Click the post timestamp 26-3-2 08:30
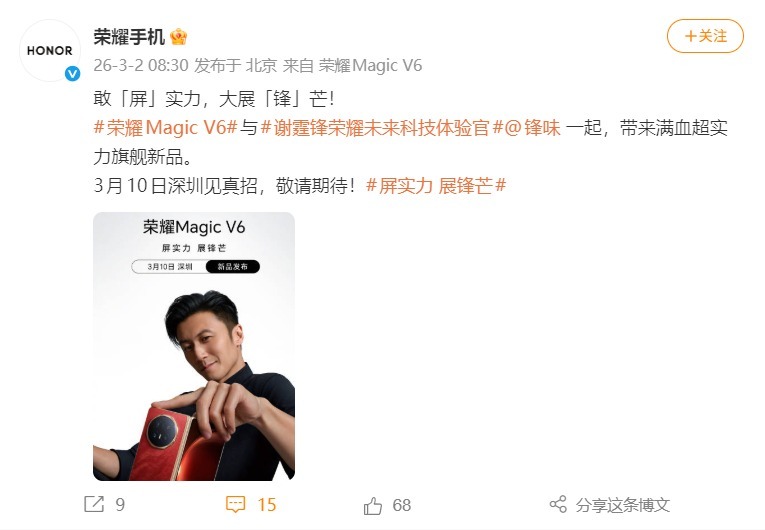765x530 pixels. coord(141,65)
